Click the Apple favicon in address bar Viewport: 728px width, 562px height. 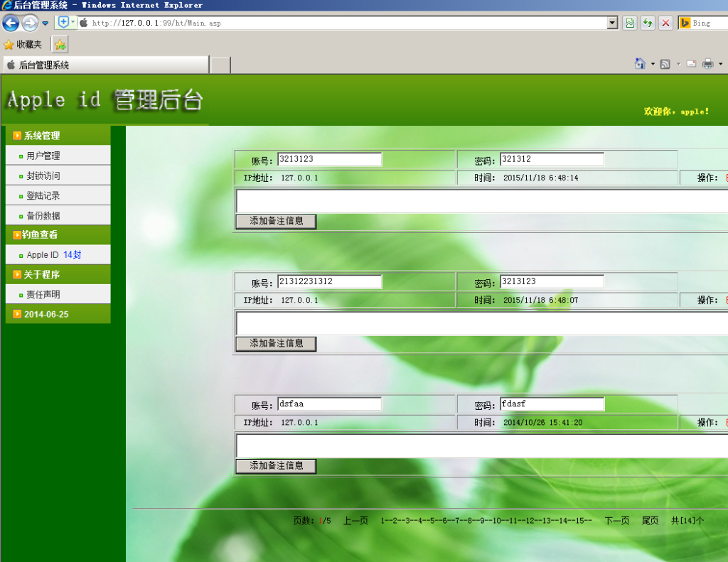84,23
